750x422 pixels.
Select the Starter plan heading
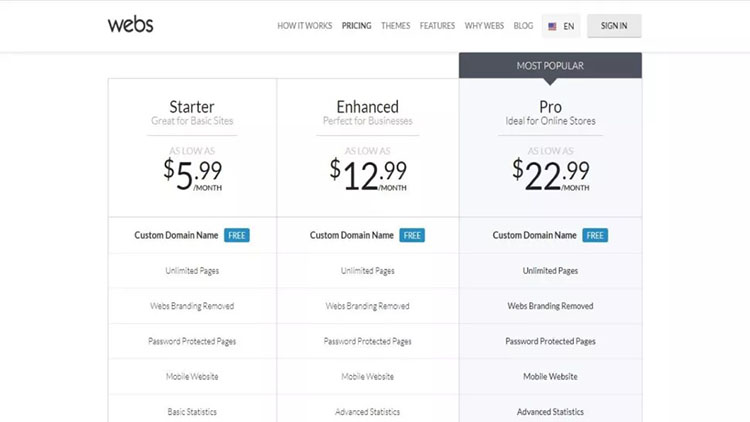point(192,106)
